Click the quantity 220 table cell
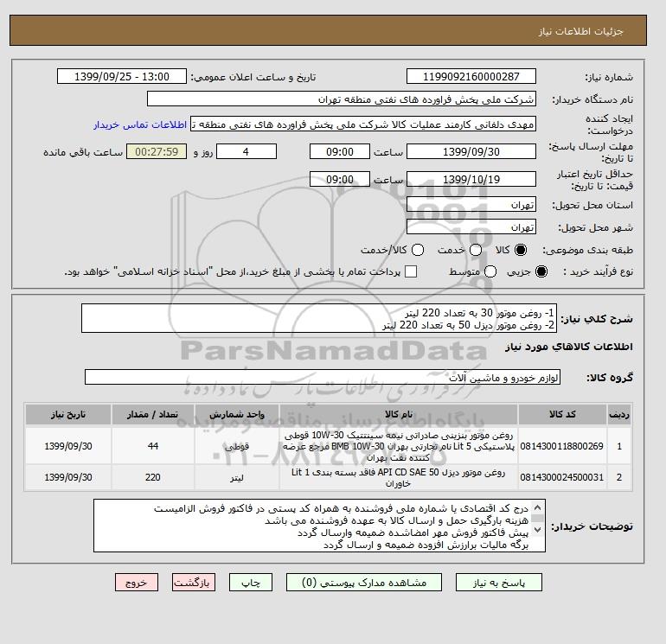 [152, 477]
